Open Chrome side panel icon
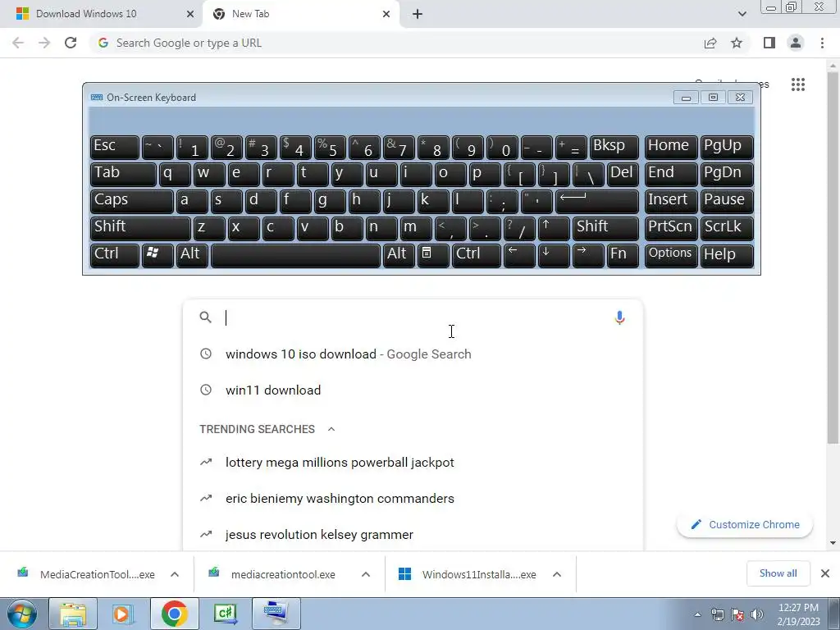The height and width of the screenshot is (630, 840). (769, 43)
